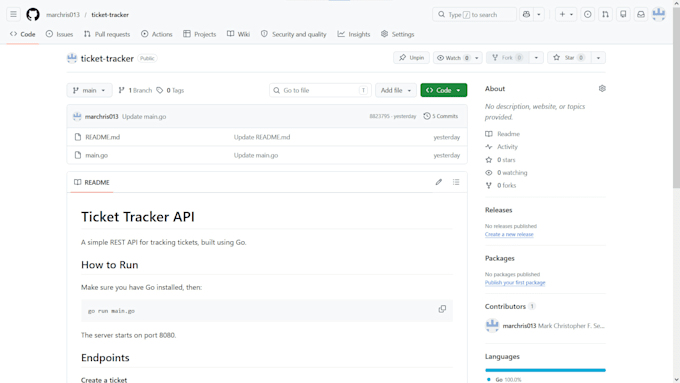Open the notifications inbox icon
680x383 pixels.
[641, 14]
